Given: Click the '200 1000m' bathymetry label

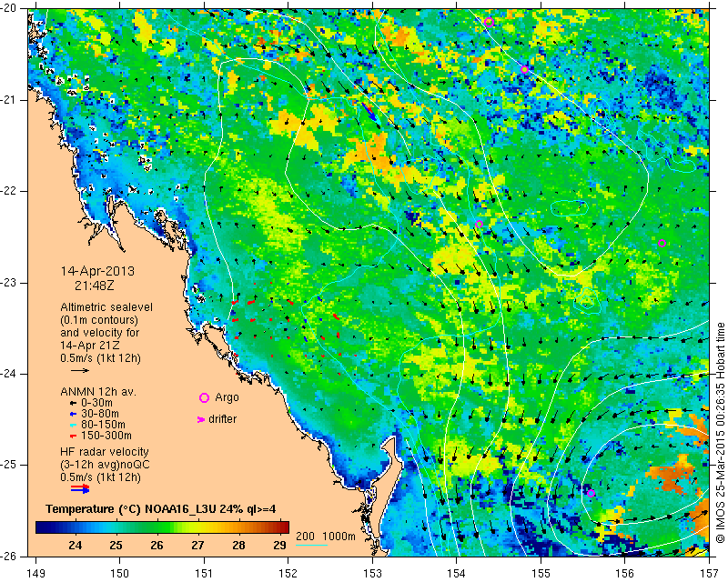Looking at the screenshot, I should point(326,536).
